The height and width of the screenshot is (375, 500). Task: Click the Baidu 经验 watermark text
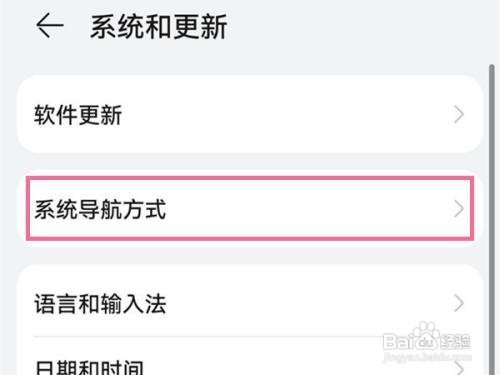[455, 342]
